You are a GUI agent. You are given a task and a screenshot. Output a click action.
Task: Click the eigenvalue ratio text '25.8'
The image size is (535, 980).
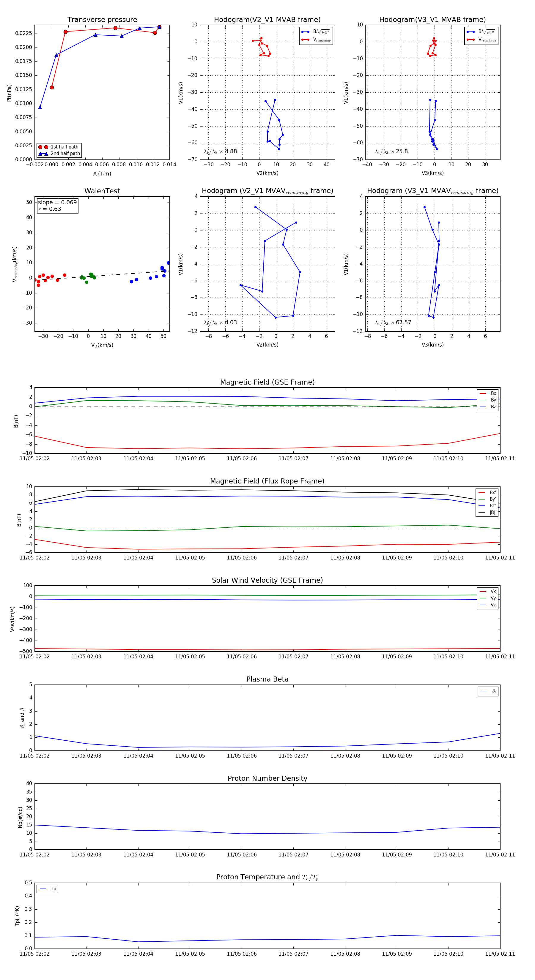click(x=402, y=151)
